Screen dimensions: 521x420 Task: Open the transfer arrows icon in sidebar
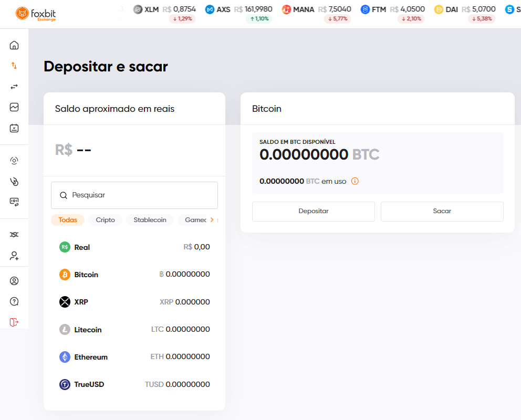coord(14,87)
